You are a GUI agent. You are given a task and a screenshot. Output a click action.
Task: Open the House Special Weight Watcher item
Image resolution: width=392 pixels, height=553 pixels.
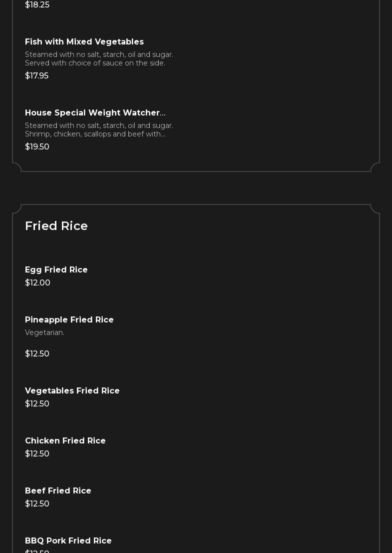95,113
